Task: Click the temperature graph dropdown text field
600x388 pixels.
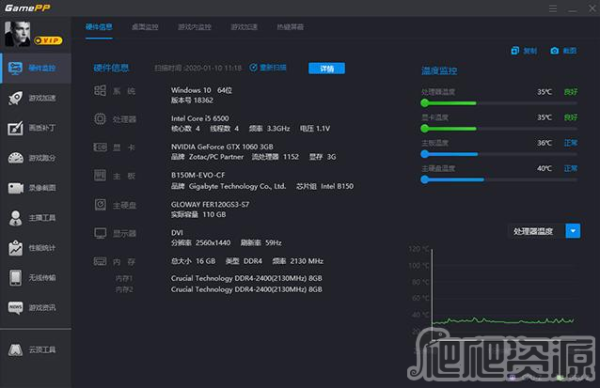Action: [x=536, y=231]
